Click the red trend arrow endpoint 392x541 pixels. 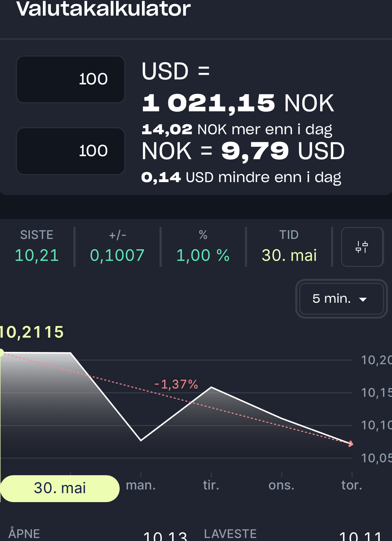(350, 444)
